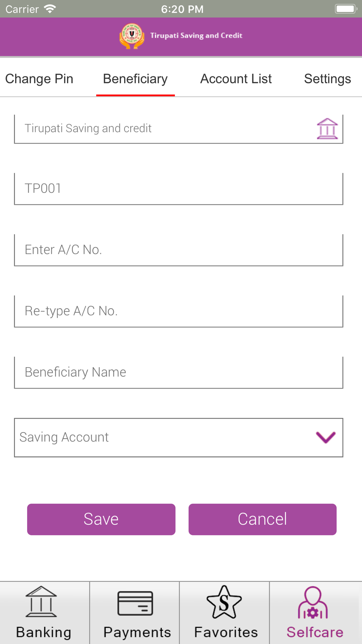
Task: Focus the Beneficiary Name field
Action: tap(178, 372)
